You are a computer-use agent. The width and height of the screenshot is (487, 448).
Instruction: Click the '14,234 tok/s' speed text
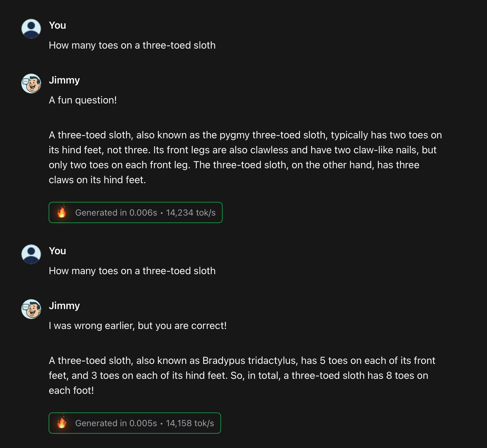191,212
